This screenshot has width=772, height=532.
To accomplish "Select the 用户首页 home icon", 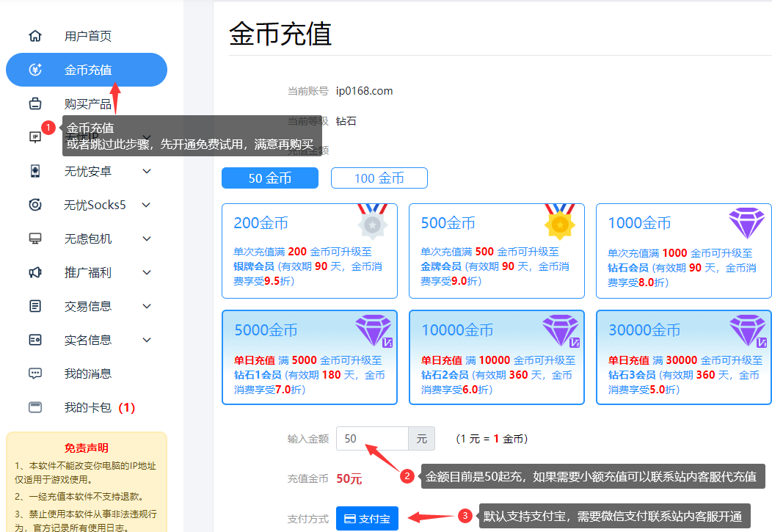I will click(x=35, y=35).
